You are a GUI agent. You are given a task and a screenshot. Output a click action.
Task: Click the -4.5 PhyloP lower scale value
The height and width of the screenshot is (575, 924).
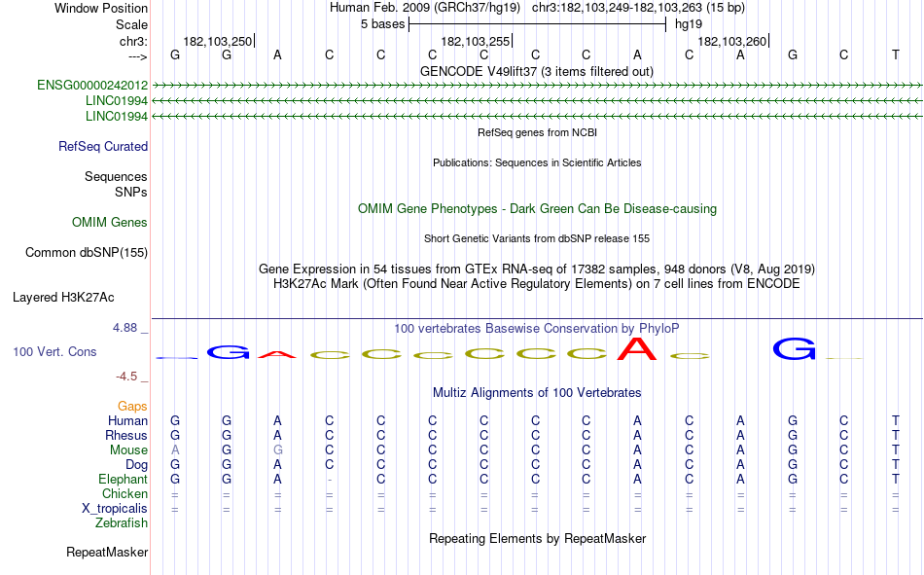click(x=126, y=377)
